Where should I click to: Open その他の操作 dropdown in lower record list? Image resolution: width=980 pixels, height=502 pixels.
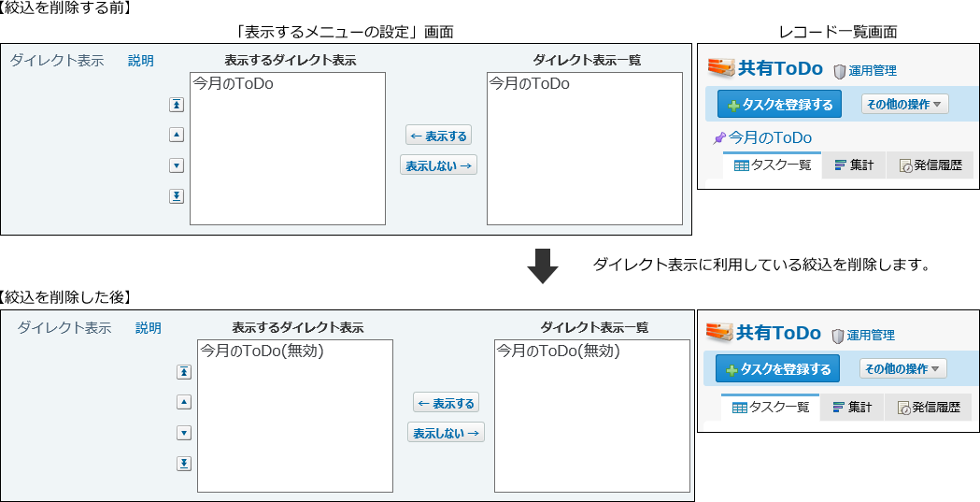(902, 369)
